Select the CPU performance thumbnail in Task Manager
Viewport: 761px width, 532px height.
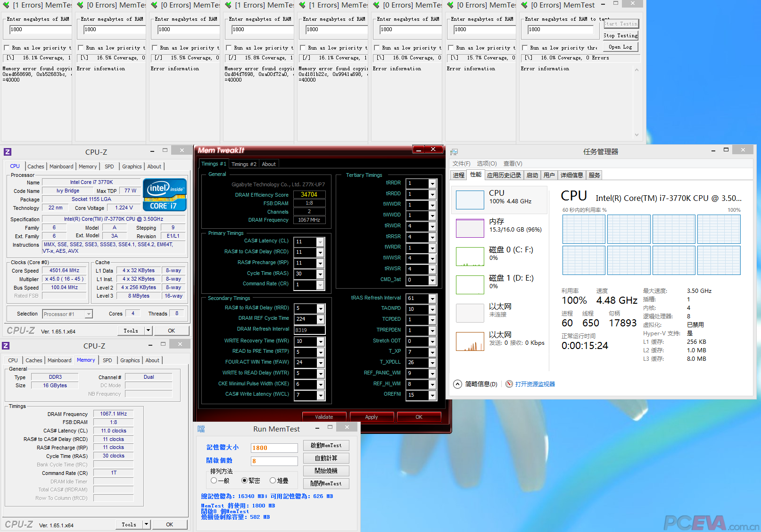(x=470, y=200)
